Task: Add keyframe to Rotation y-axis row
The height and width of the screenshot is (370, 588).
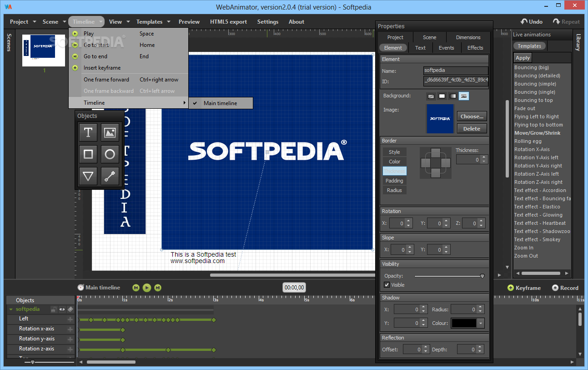Action: (x=70, y=339)
